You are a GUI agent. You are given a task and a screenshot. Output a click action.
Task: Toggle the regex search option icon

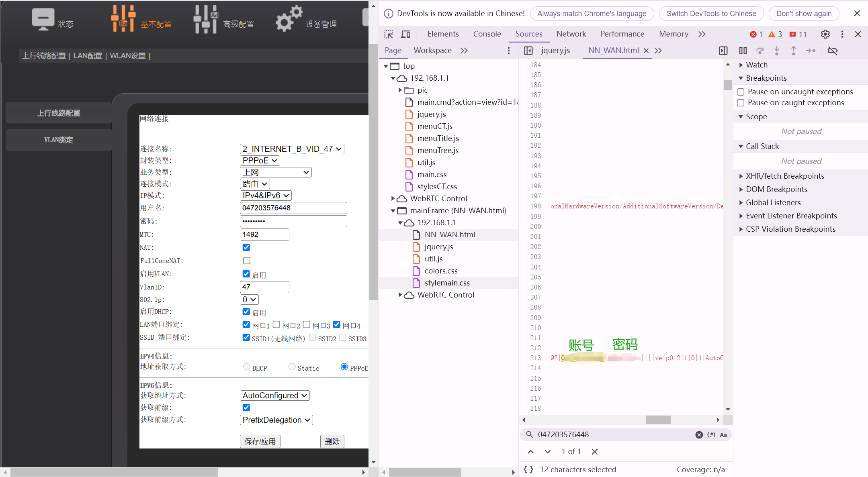coord(711,435)
